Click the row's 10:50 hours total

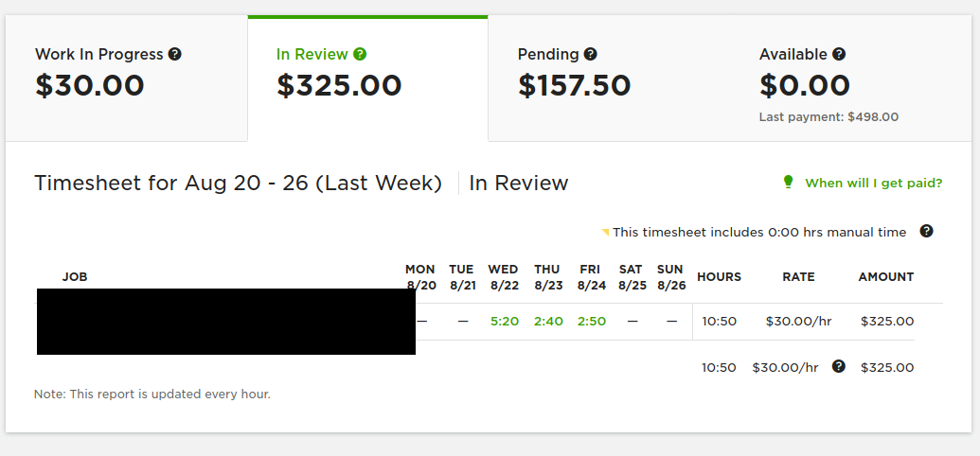click(x=719, y=321)
